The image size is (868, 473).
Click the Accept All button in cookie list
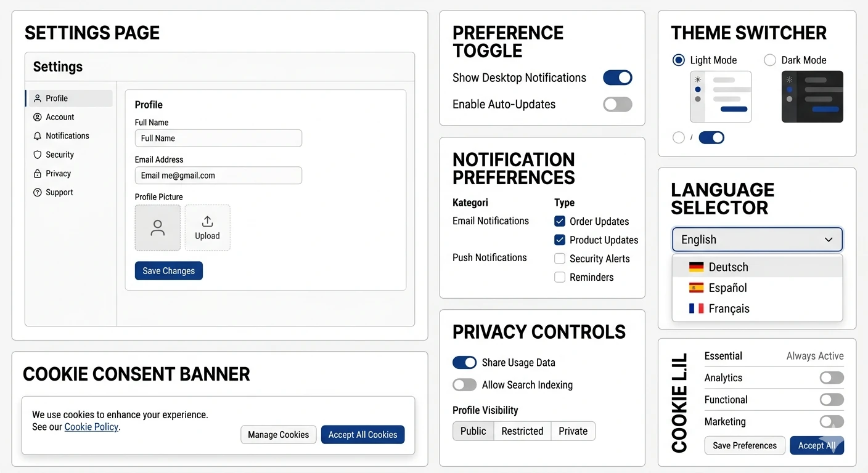click(817, 445)
